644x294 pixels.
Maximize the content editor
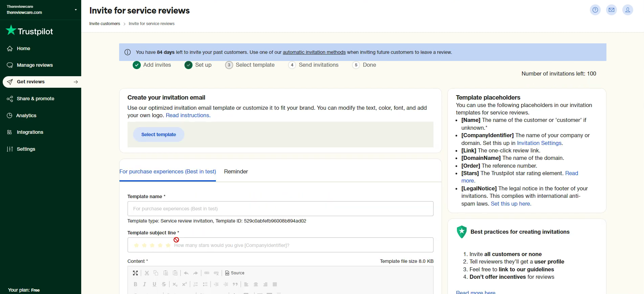[x=135, y=273]
